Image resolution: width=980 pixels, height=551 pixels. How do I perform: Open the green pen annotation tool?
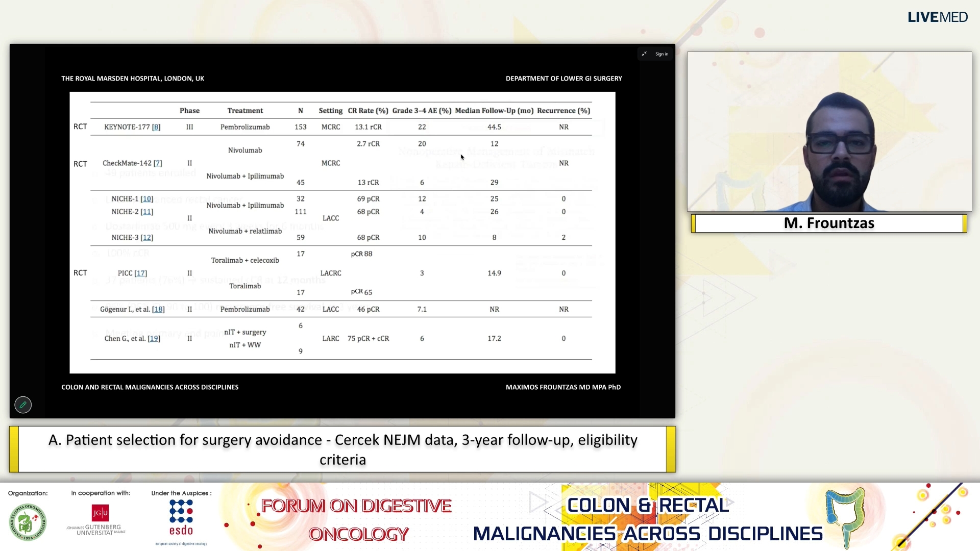(x=23, y=405)
